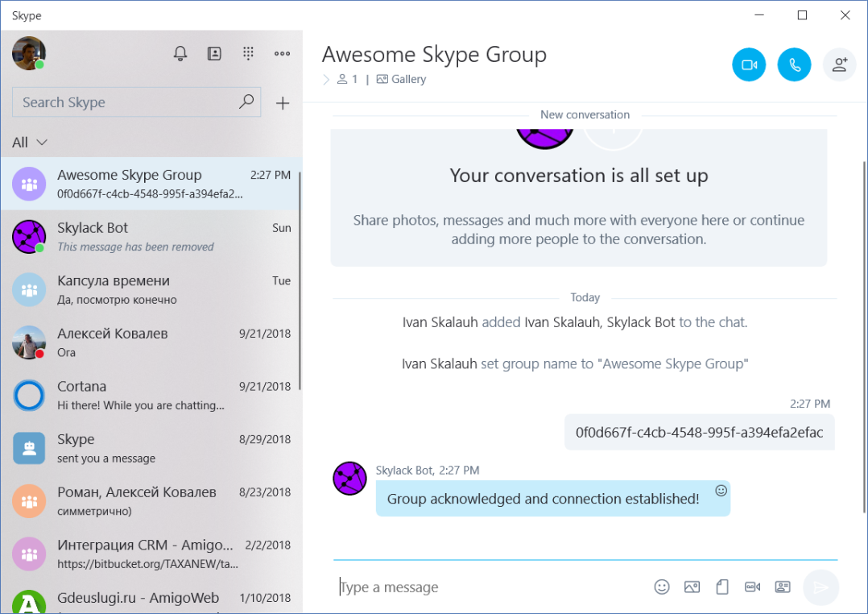This screenshot has height=614, width=868.
Task: Click the conversation pane scrollbar
Action: tap(865, 337)
